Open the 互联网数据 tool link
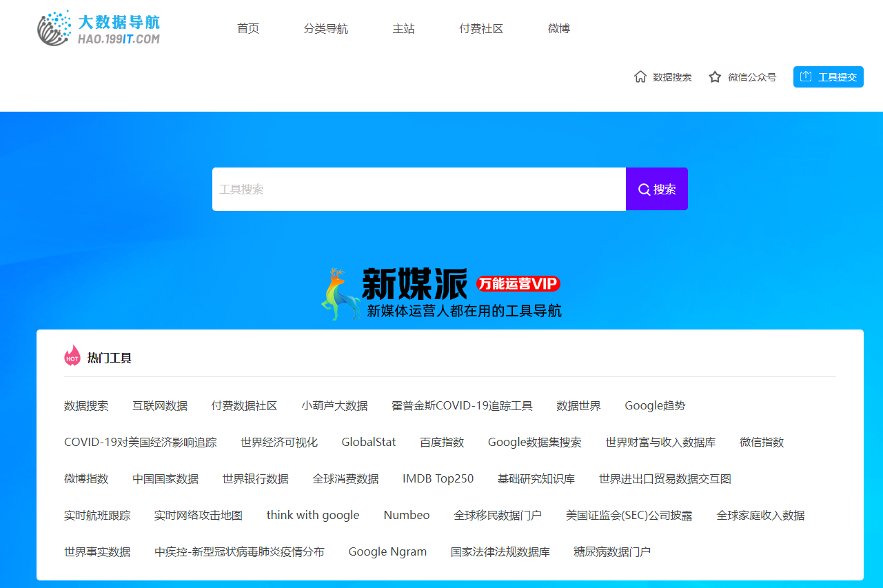The image size is (883, 588). click(x=160, y=406)
